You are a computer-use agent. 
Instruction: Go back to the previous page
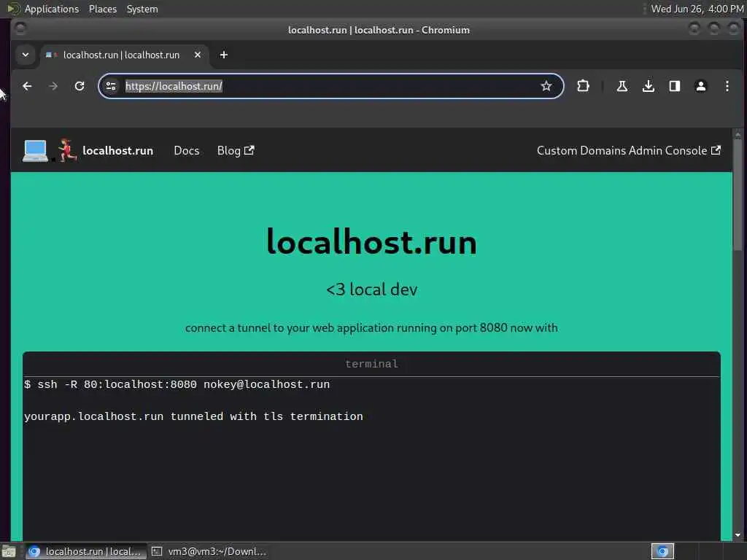tap(27, 86)
